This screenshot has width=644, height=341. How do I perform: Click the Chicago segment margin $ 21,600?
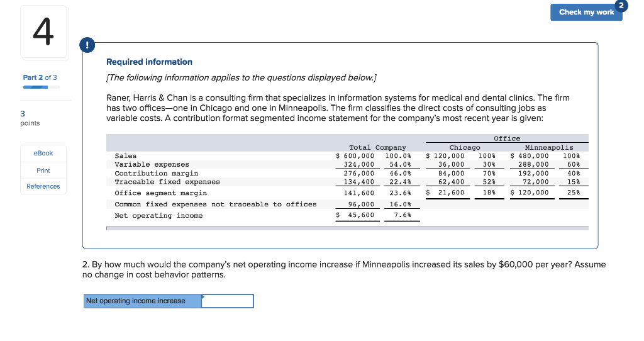pos(445,193)
